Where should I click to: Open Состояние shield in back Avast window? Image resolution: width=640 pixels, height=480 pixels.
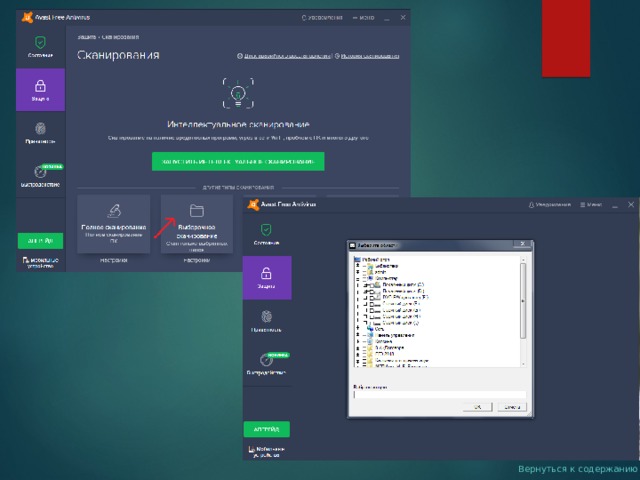40,47
